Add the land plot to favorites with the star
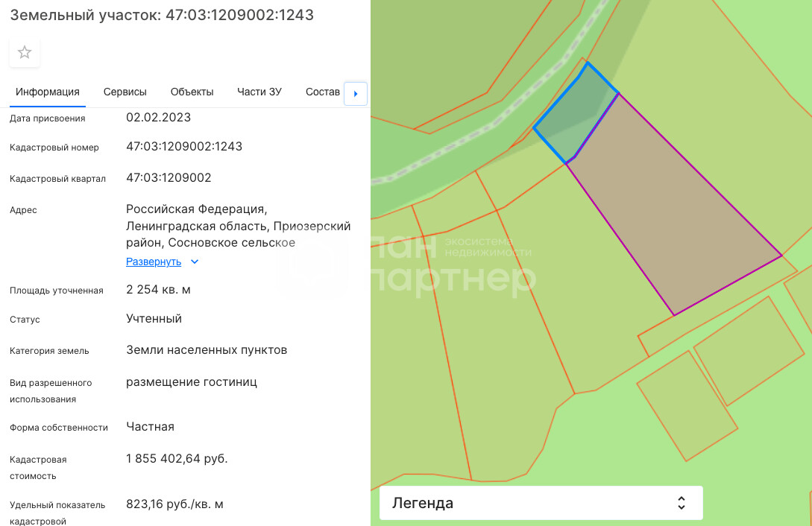Viewport: 812px width, 526px height. click(x=25, y=52)
